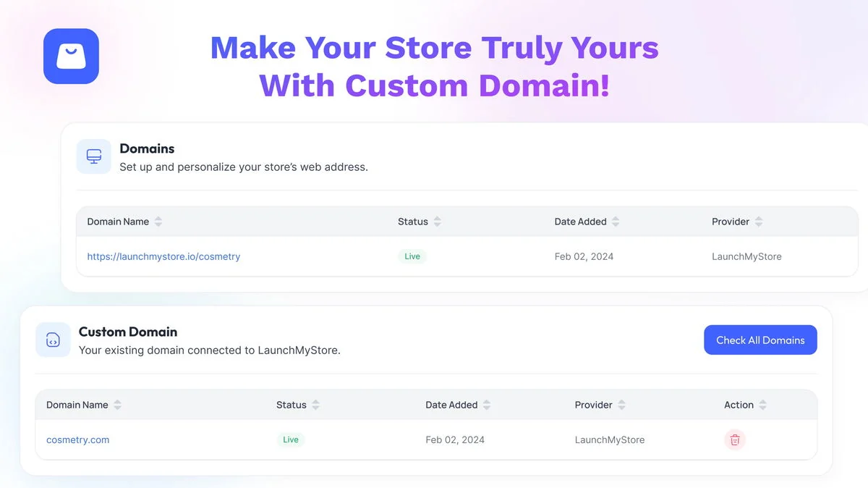868x488 pixels.
Task: Select the Domains section heading
Action: click(147, 148)
